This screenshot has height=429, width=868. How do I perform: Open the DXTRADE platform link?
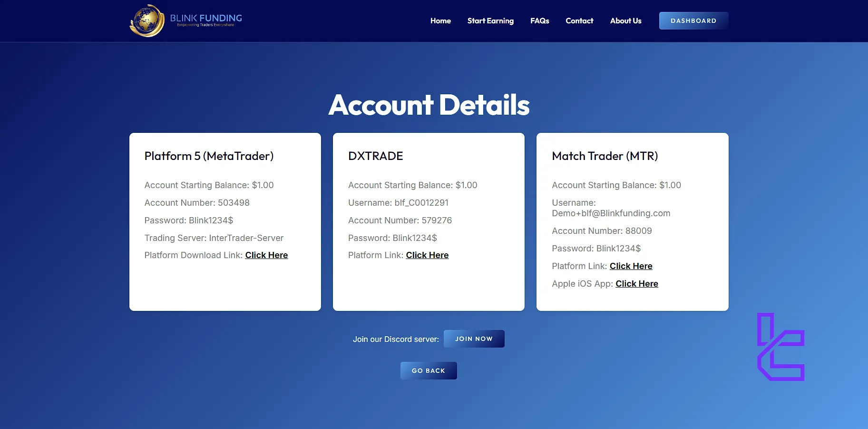(x=427, y=255)
